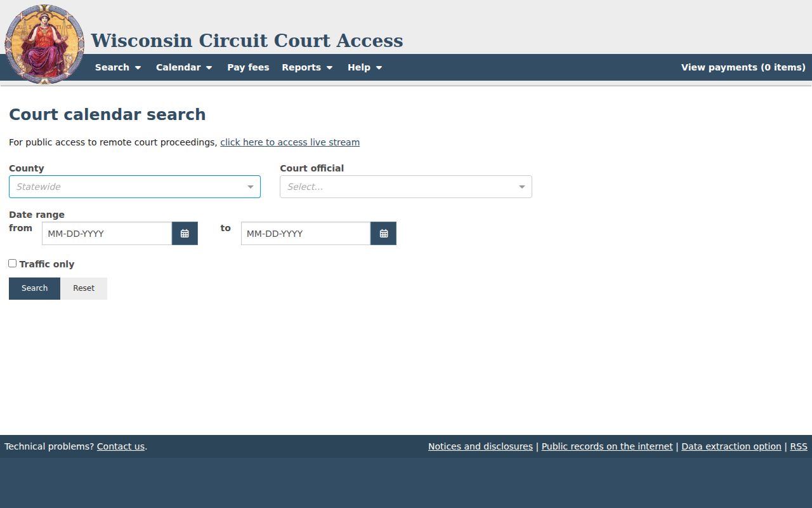Expand the Reports menu

pos(307,67)
